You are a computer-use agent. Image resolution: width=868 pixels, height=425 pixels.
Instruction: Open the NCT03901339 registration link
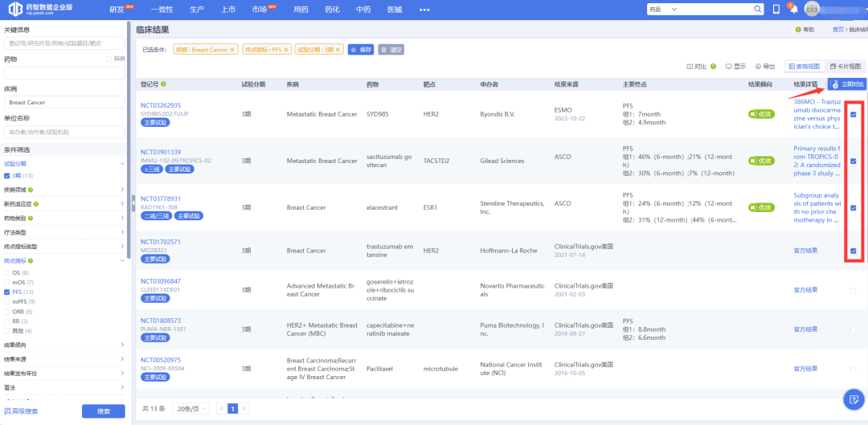[x=161, y=152]
